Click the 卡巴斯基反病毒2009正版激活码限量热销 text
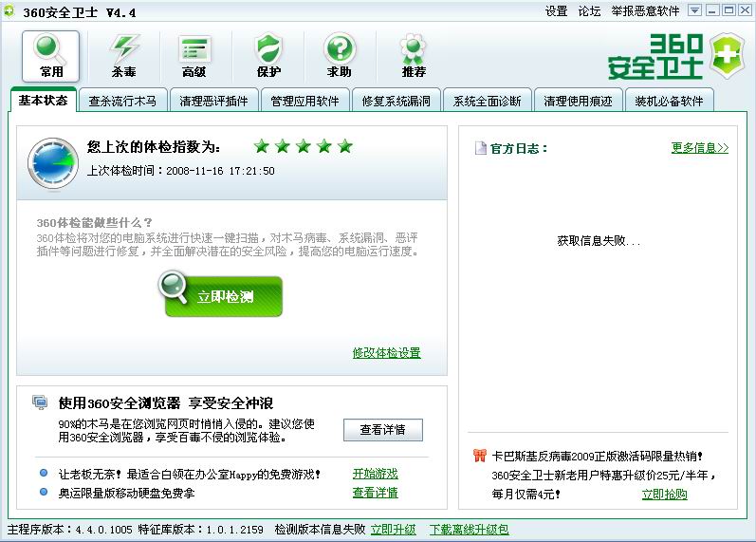 point(597,456)
